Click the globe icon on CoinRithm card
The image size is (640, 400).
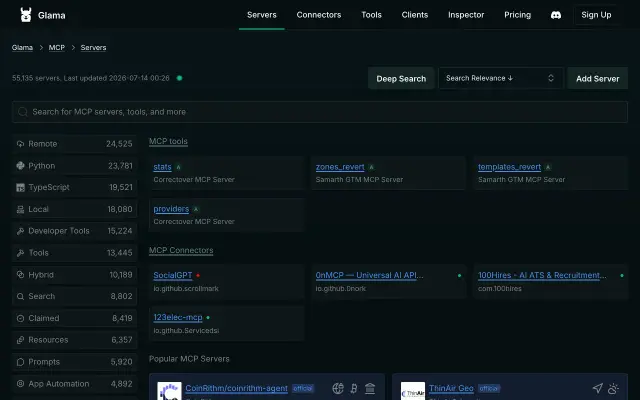point(338,388)
